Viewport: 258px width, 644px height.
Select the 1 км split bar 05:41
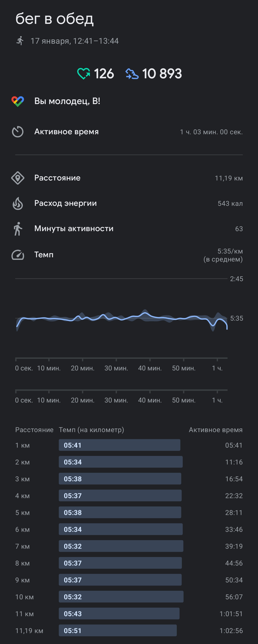tap(119, 445)
